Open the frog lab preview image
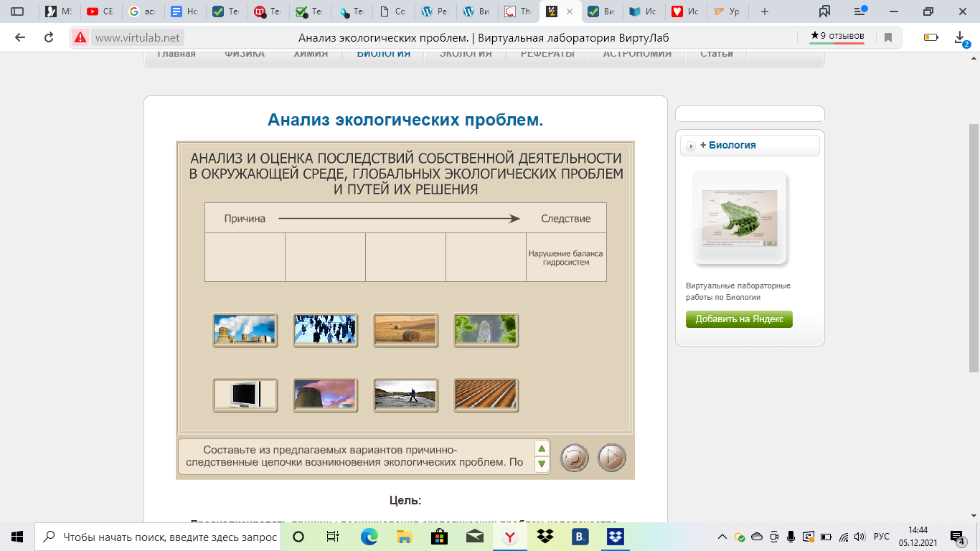This screenshot has height=551, width=980. tap(740, 218)
